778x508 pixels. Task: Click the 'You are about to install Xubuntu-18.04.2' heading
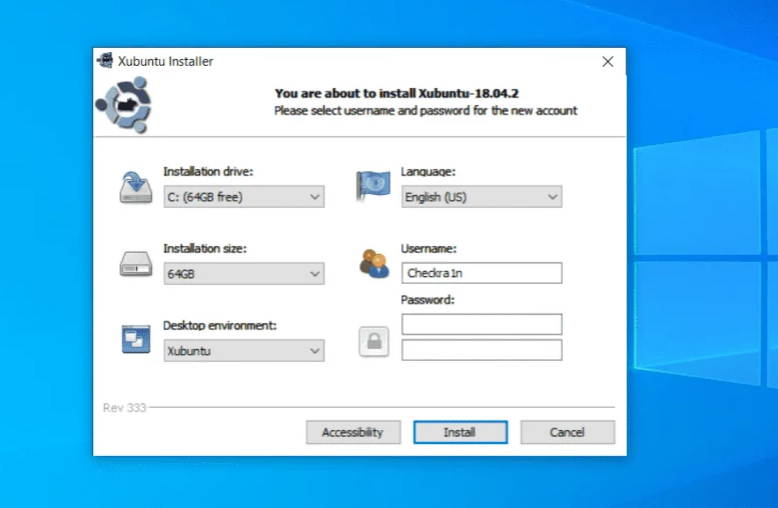(397, 93)
